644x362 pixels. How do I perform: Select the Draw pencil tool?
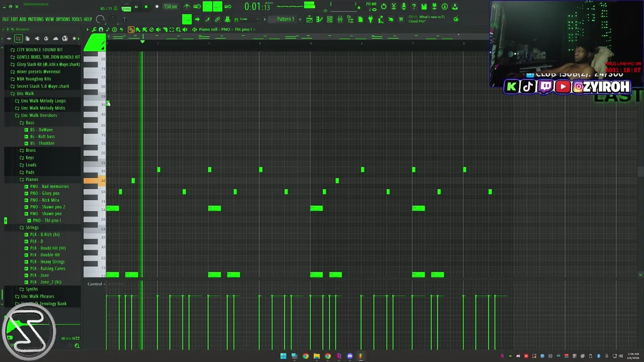click(131, 29)
